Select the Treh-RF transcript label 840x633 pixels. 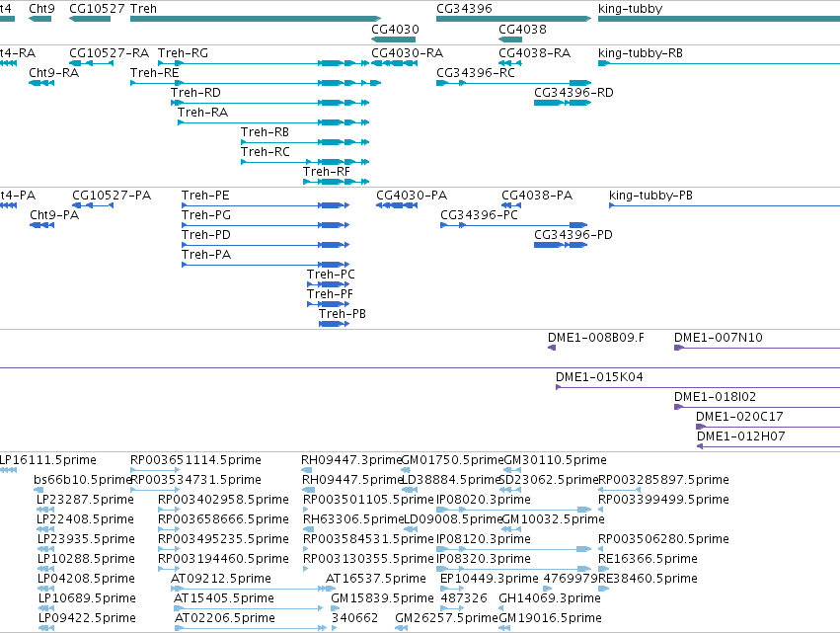pos(327,172)
